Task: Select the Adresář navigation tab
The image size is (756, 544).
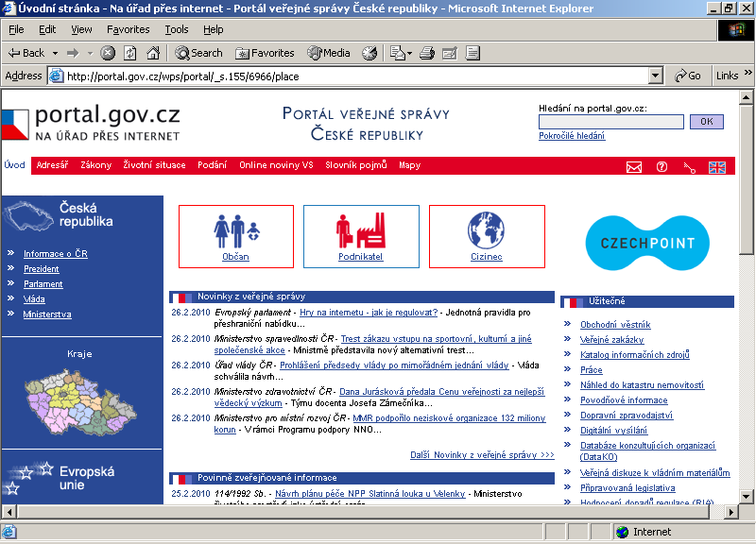Action: [52, 164]
